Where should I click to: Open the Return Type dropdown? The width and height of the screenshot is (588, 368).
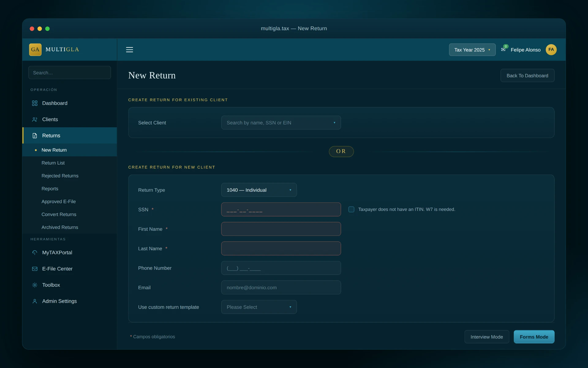click(x=259, y=190)
